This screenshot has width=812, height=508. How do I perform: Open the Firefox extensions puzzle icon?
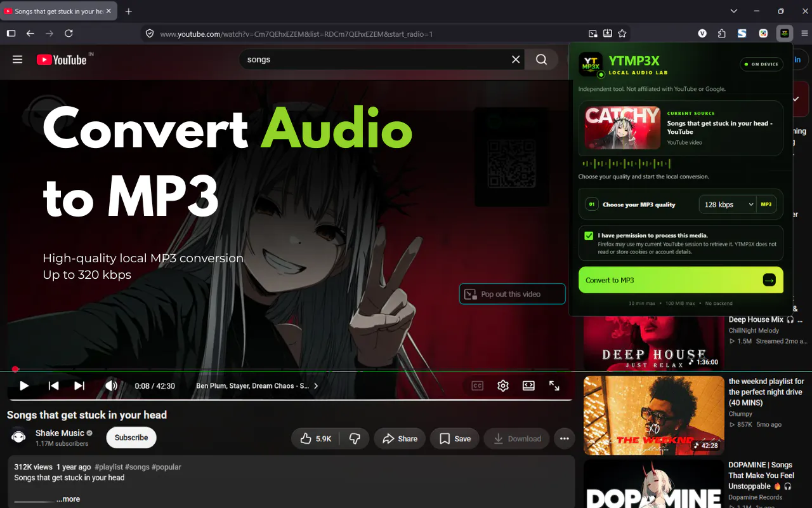[722, 34]
